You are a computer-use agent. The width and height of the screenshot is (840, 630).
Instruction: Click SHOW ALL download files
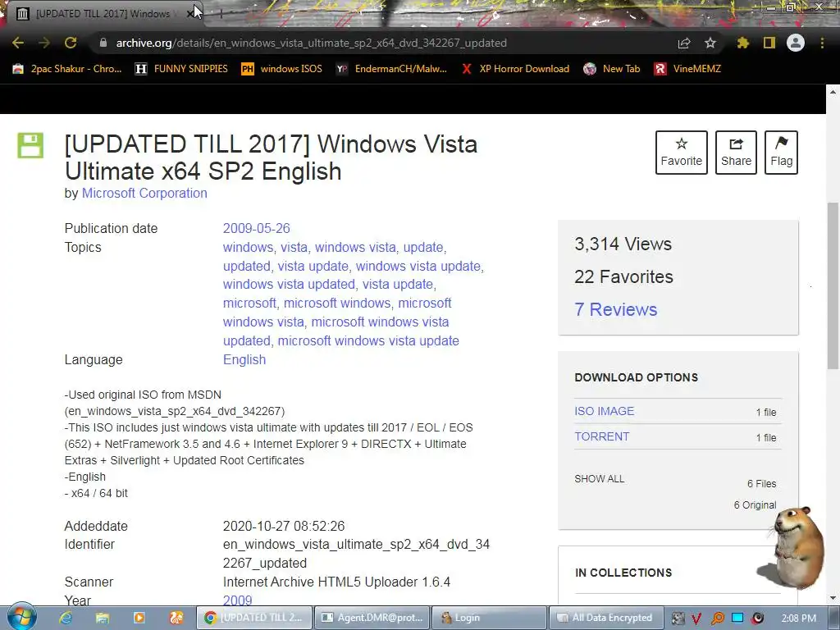(599, 479)
